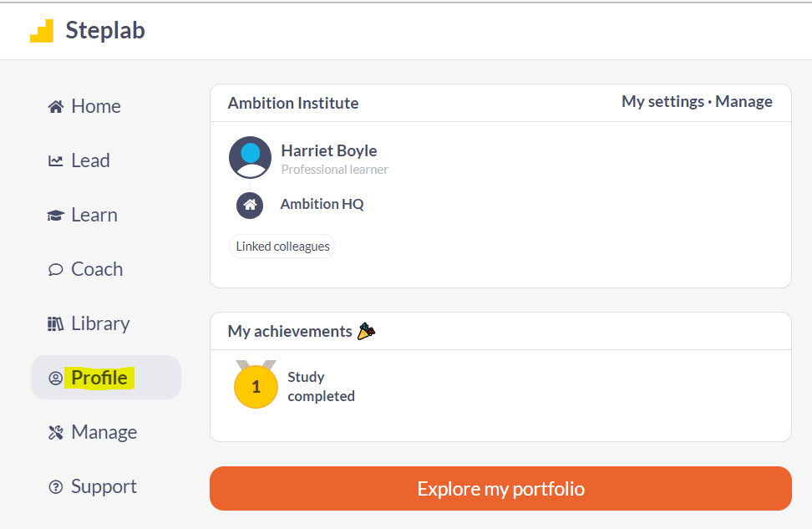This screenshot has height=529, width=812.
Task: Click the Home house icon in sidebar
Action: click(x=56, y=107)
